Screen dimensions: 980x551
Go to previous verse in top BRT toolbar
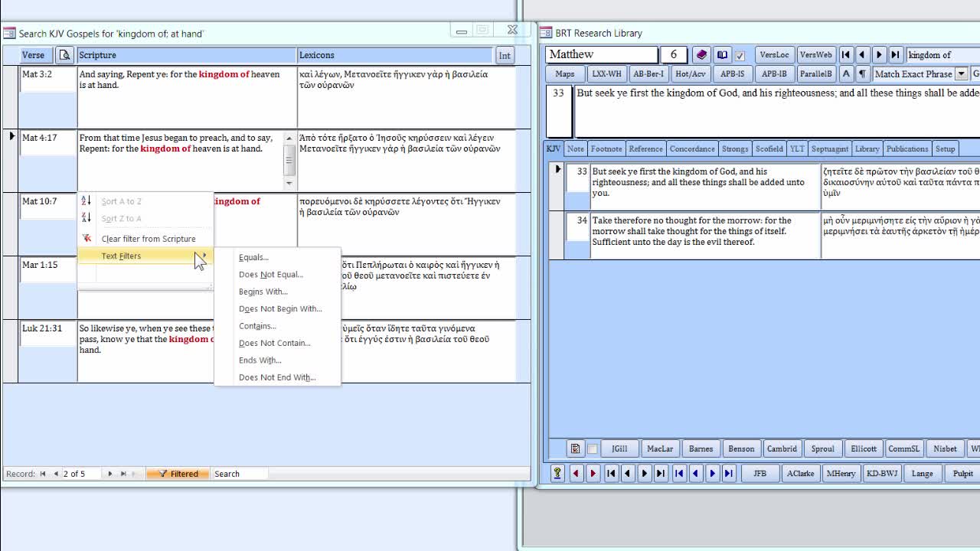click(x=862, y=55)
